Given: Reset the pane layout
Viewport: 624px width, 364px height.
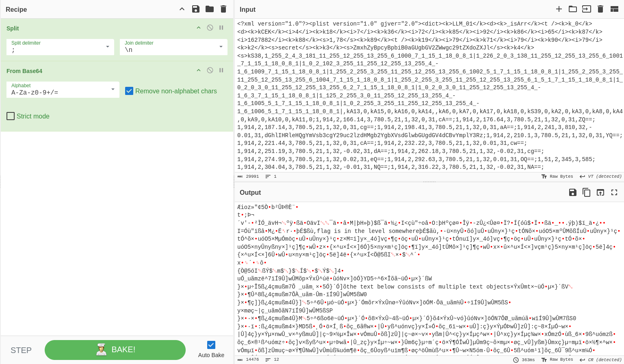Looking at the screenshot, I should (x=614, y=9).
